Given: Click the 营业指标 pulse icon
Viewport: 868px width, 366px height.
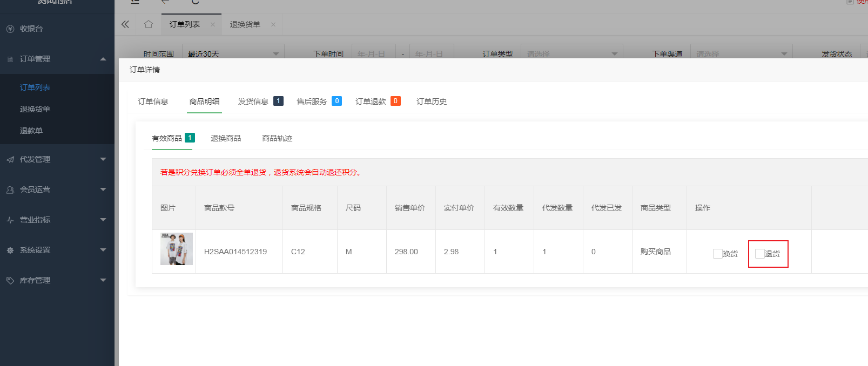Looking at the screenshot, I should coord(10,220).
